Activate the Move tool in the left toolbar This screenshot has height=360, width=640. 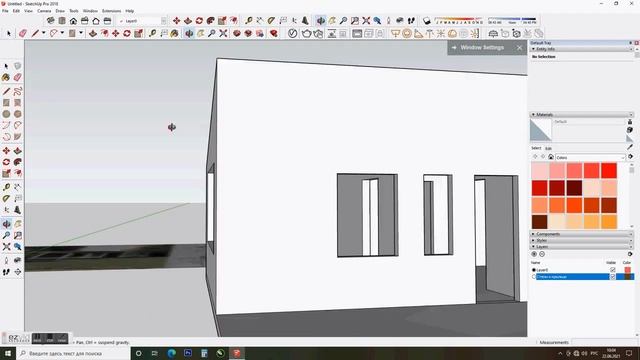(x=6, y=151)
